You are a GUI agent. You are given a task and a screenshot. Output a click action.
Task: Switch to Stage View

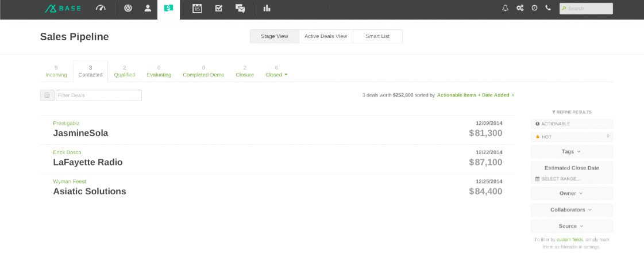tap(275, 36)
